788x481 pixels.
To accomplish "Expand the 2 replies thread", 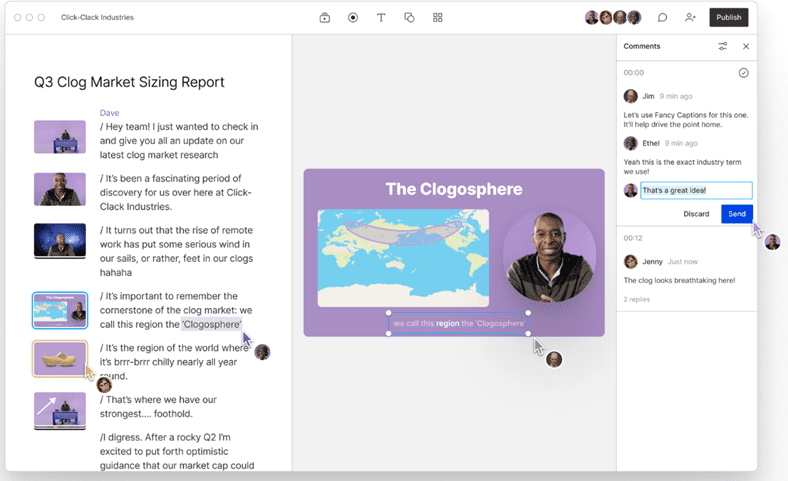I will tap(636, 299).
